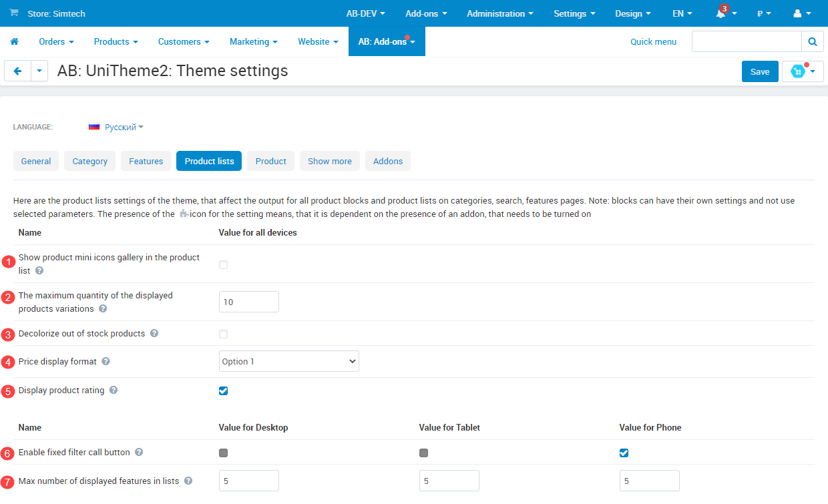Click the shopping cart store icon
The width and height of the screenshot is (828, 504).
(x=13, y=13)
